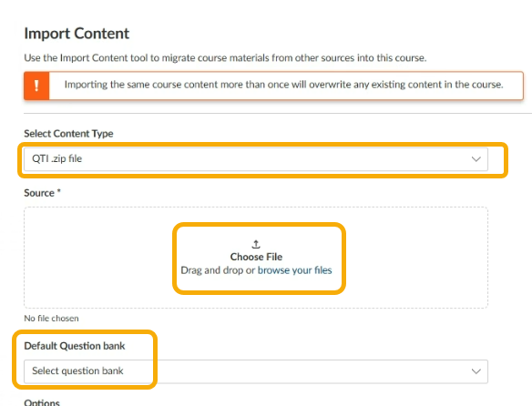Click the 'Select Content Type' label
Viewport: 532px width, 406px height.
[x=68, y=134]
